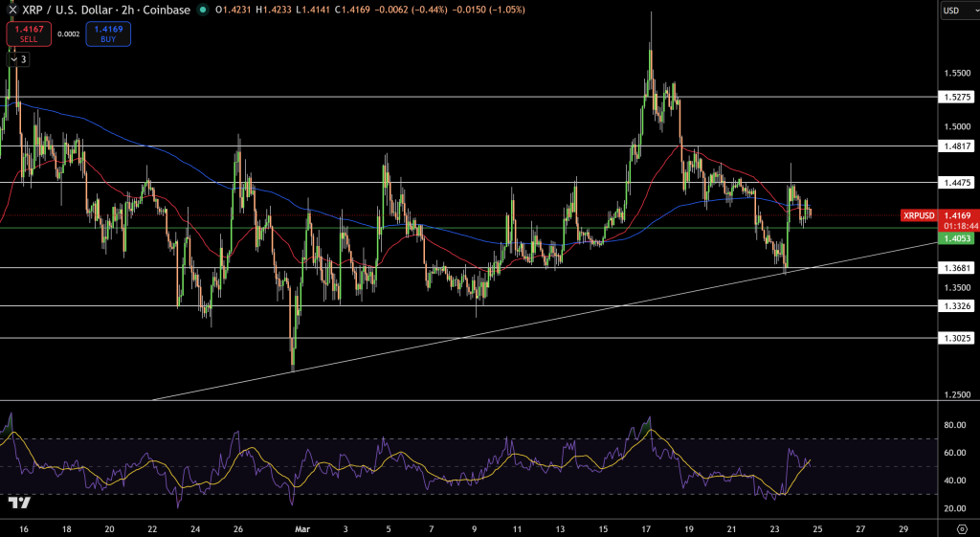Click the 1.4167 SELL button
The image size is (980, 537).
[29, 34]
